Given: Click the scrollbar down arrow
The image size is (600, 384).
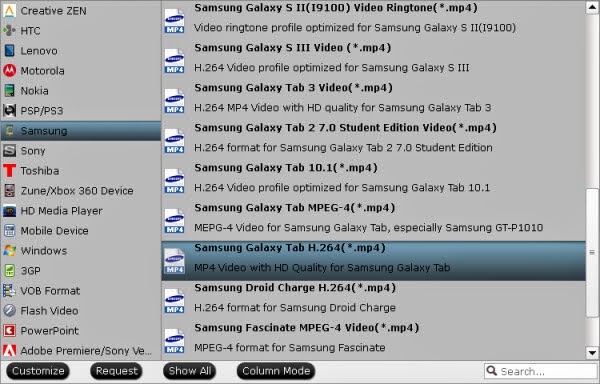Looking at the screenshot, I should [592, 352].
